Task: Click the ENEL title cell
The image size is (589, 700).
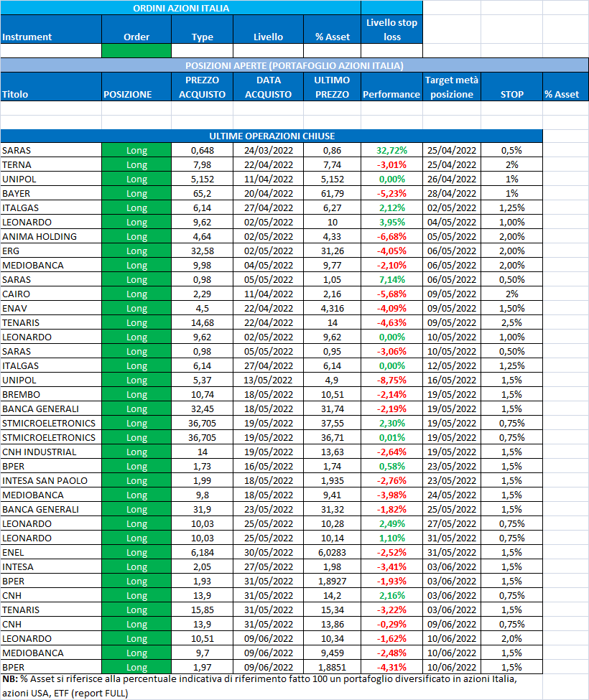Action: (51, 552)
